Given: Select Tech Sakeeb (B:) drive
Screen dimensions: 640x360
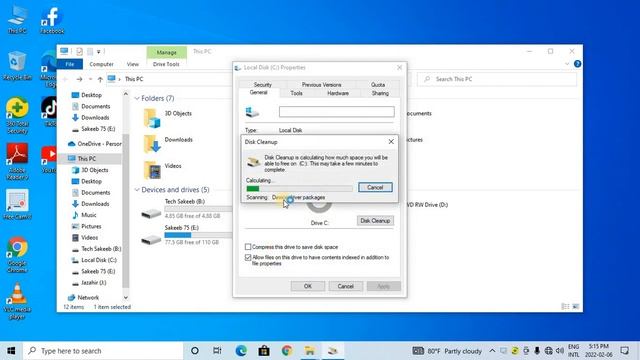Looking at the screenshot, I should click(186, 208).
